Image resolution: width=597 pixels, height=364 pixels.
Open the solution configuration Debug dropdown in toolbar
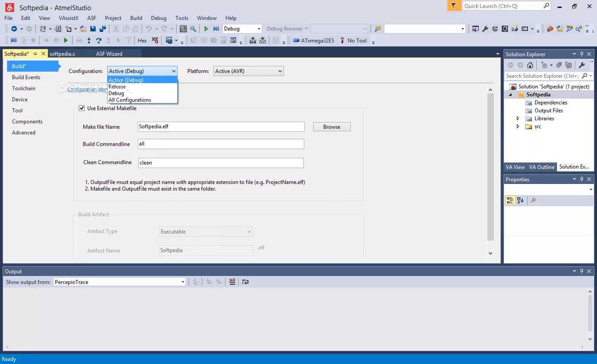[x=242, y=29]
